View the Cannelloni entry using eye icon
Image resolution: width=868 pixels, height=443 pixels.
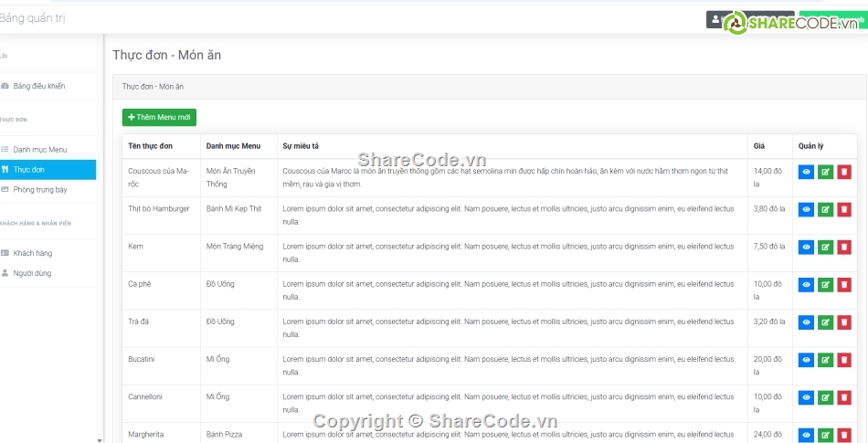(x=806, y=397)
